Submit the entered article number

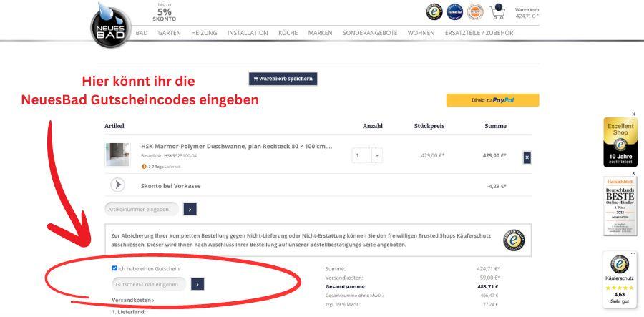[x=190, y=209]
